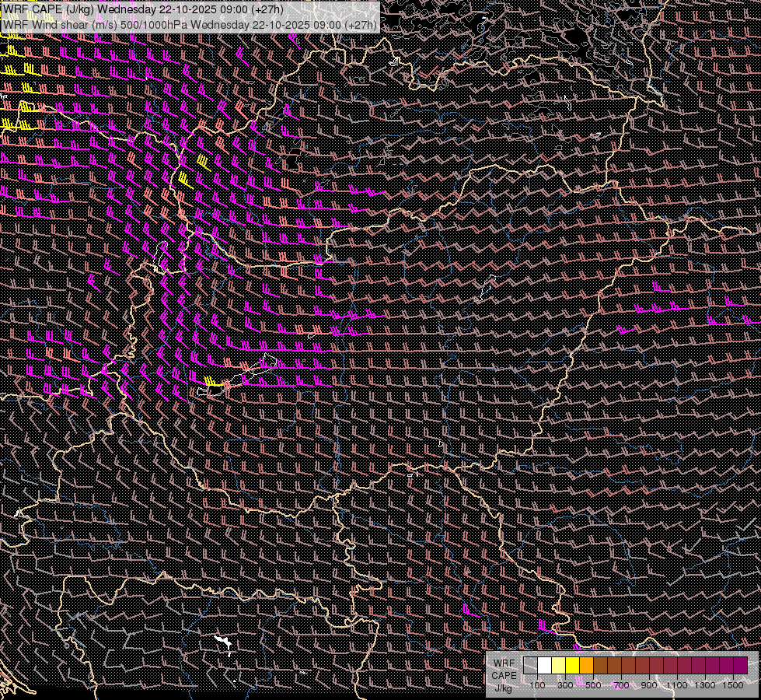
Task: Click the 700 legend value
Action: 621,685
